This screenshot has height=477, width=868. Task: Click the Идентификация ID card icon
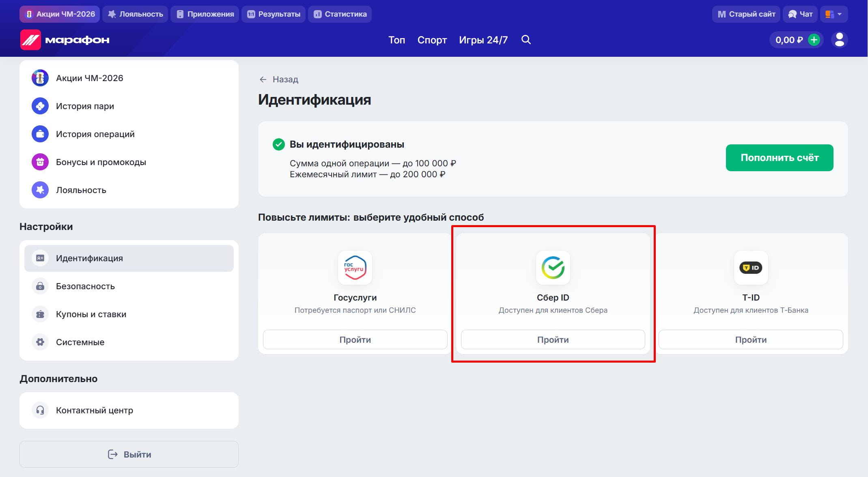pos(40,258)
